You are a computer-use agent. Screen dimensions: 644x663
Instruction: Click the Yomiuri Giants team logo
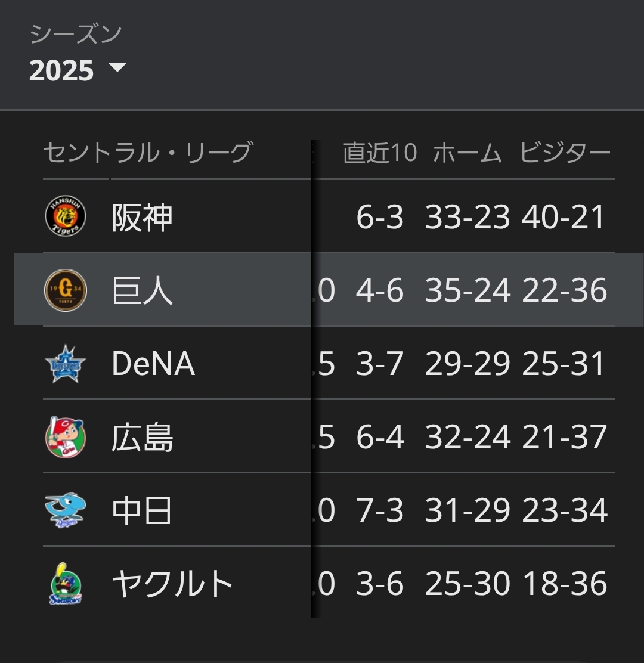pyautogui.click(x=66, y=290)
